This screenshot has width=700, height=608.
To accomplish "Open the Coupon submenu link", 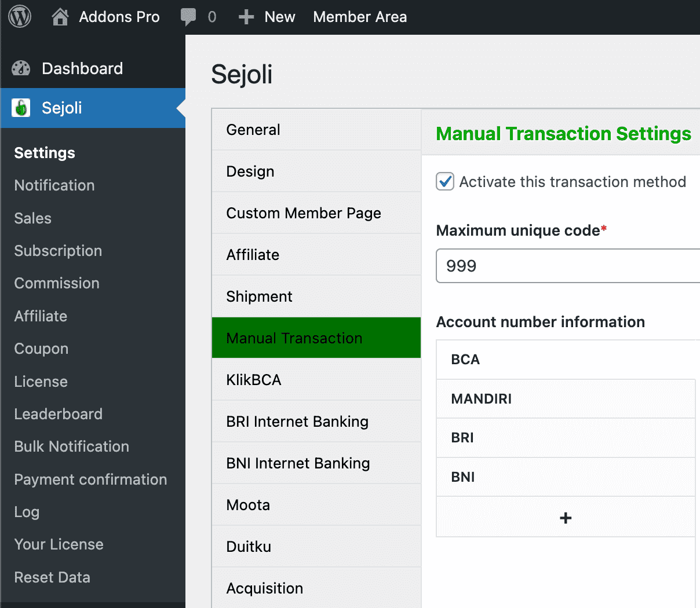I will pos(41,349).
